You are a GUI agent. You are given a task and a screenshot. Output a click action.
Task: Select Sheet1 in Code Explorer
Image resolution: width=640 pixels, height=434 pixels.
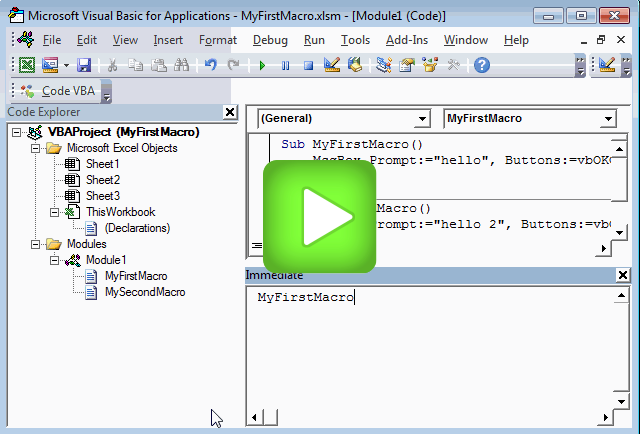(102, 164)
